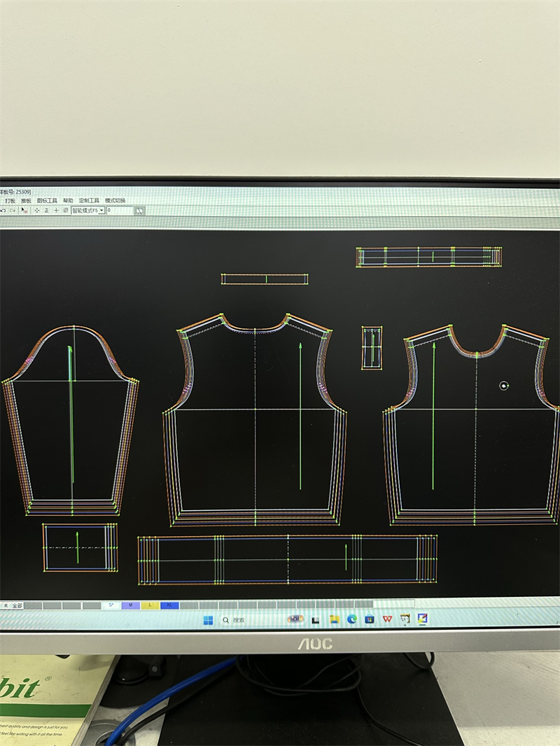Click the redo arrow in the toolbar

click(13, 210)
